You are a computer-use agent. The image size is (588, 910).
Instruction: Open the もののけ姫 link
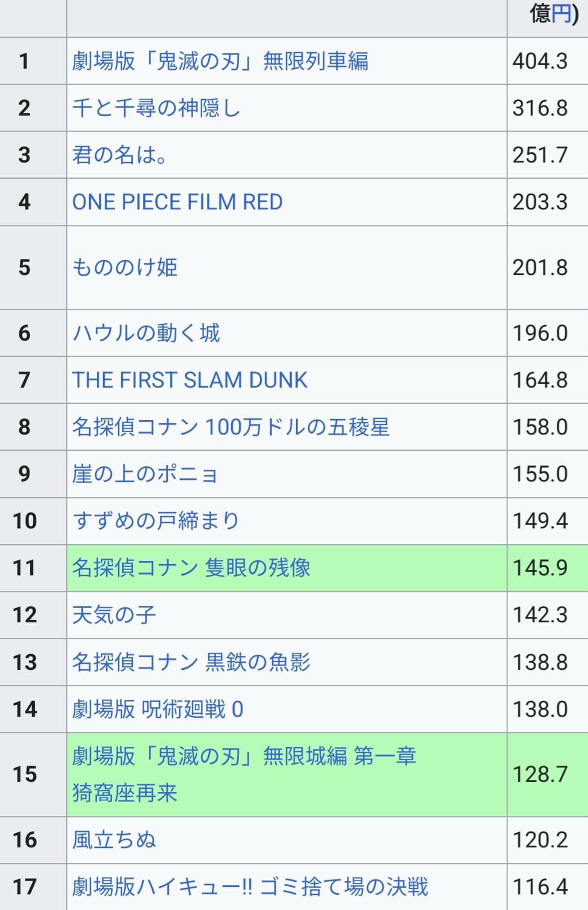coord(125,267)
